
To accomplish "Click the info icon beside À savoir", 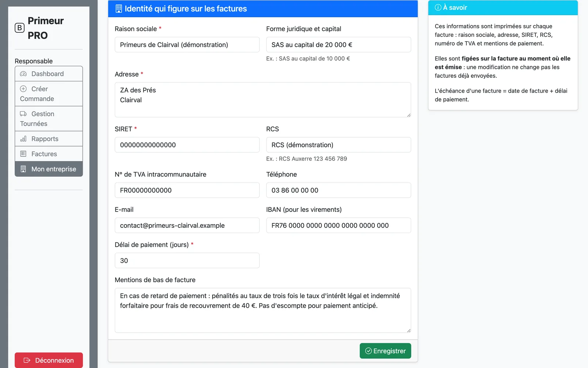I will 438,7.
